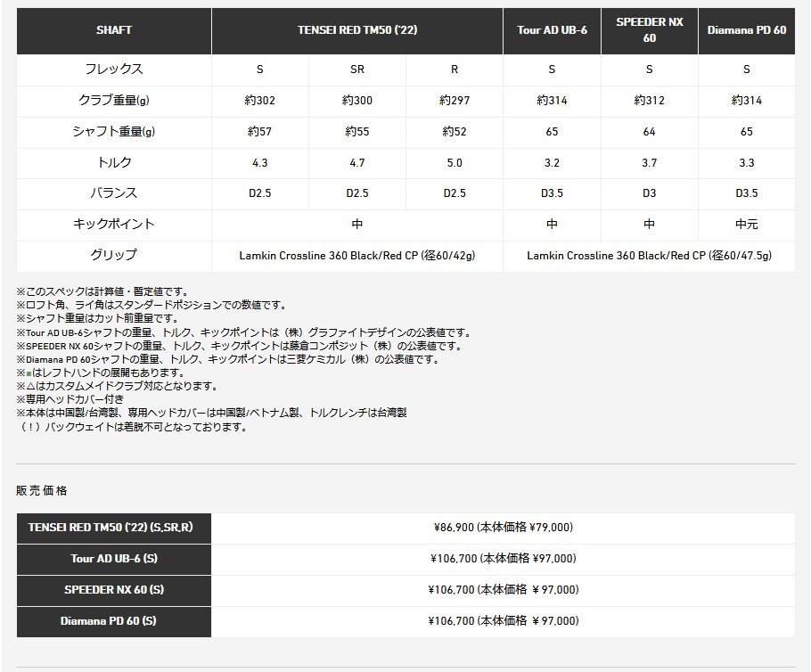
Task: Select the トルク row label
Action: [114, 163]
